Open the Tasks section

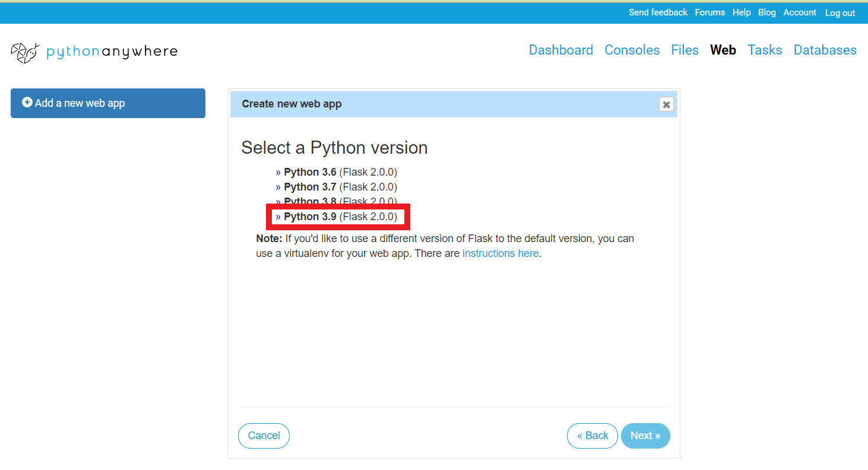tap(764, 50)
